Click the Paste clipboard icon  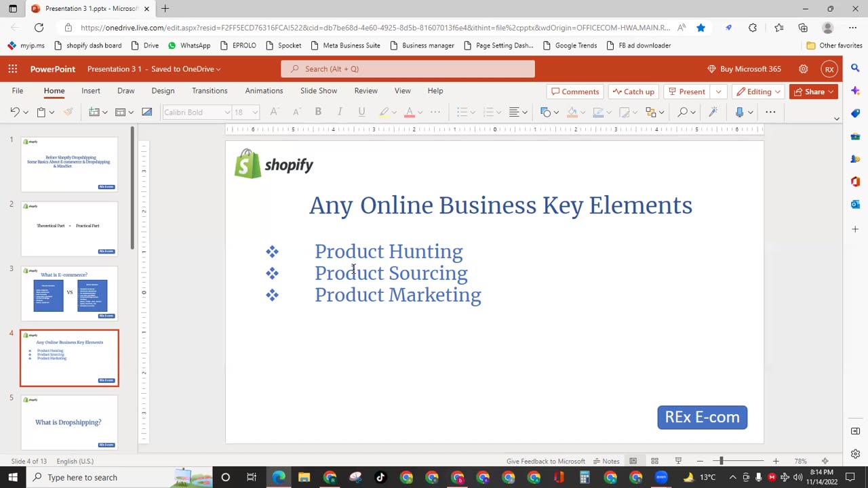(x=41, y=112)
